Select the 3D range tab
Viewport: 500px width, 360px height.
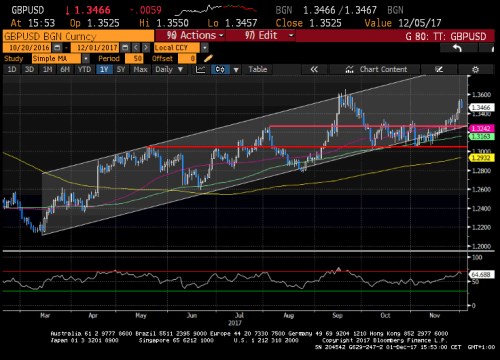pos(29,69)
